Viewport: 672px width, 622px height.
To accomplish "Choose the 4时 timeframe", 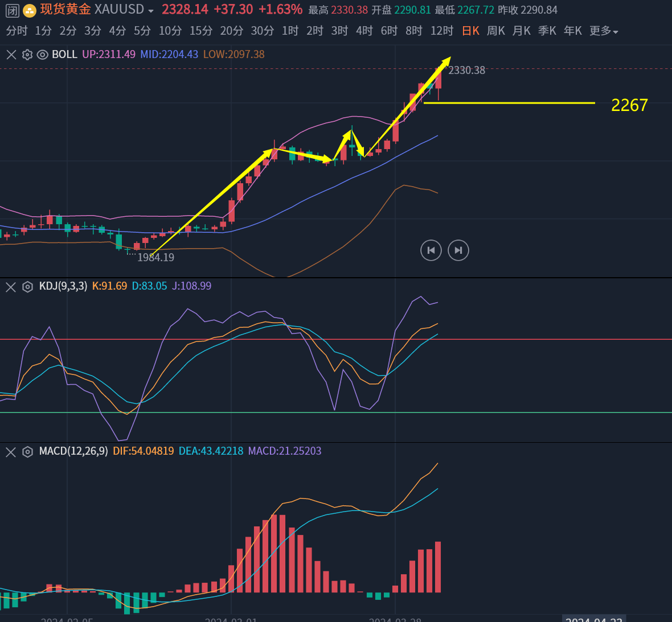I will pos(364,31).
